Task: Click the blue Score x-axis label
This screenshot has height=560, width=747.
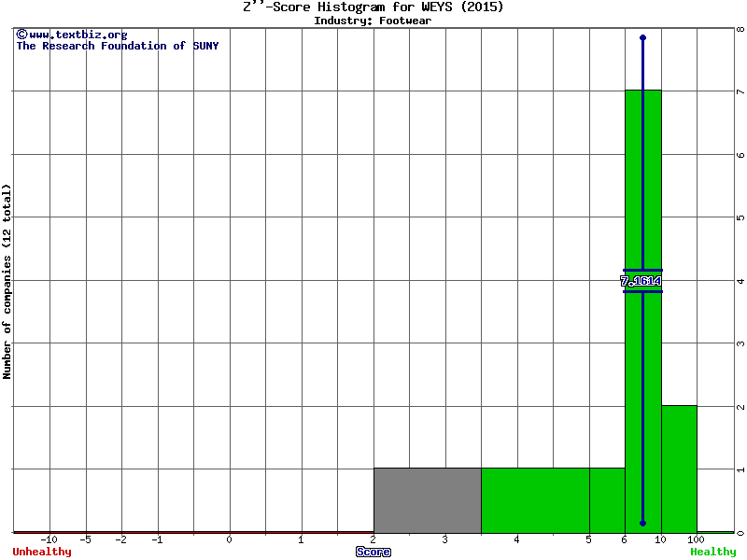Action: point(373,552)
